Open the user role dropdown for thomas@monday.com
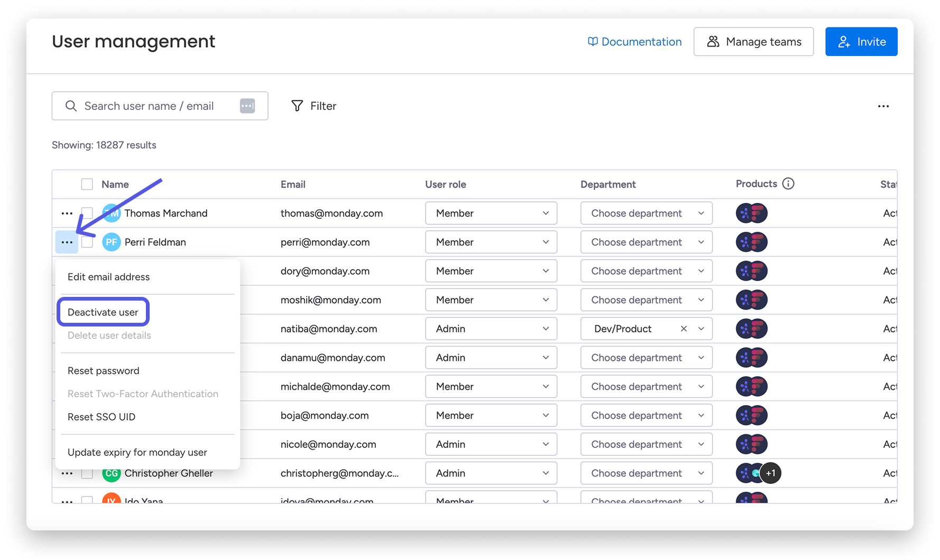This screenshot has width=940, height=560. (491, 213)
